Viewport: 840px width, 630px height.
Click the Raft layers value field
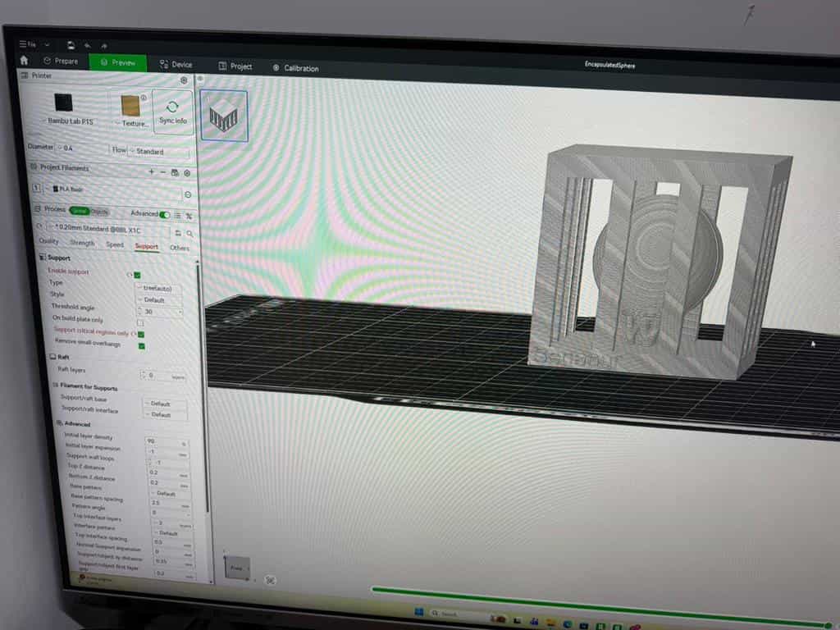(x=163, y=376)
